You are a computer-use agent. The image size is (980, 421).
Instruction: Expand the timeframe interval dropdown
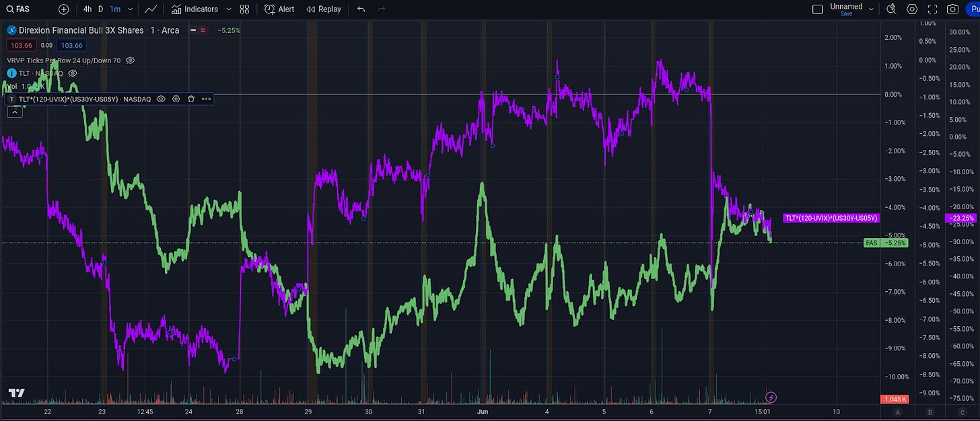point(131,9)
